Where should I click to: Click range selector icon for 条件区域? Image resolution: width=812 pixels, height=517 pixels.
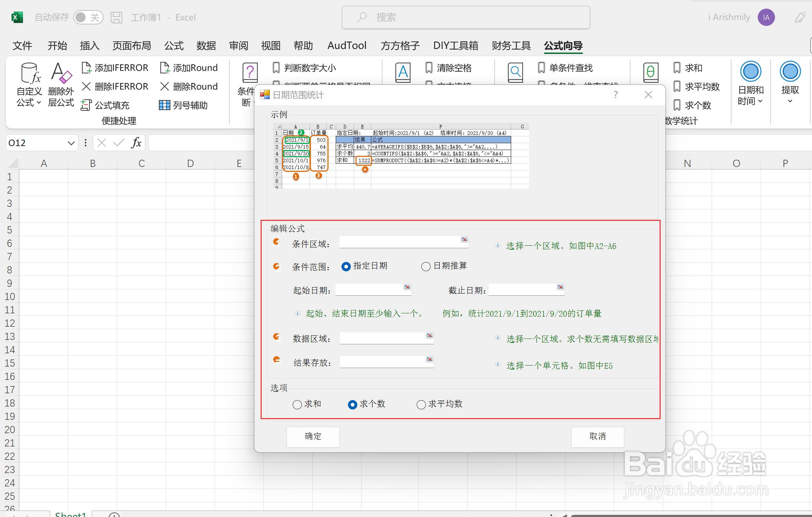(464, 240)
